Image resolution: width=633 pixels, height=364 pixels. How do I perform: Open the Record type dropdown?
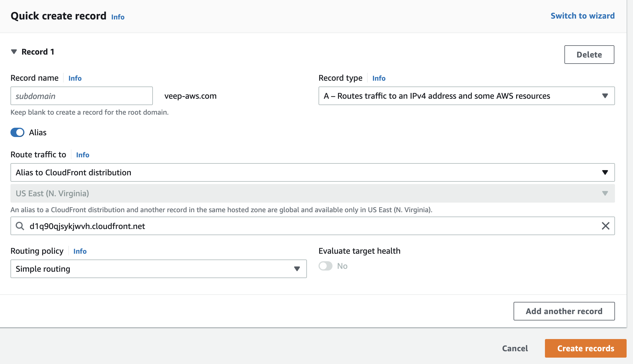pos(605,96)
